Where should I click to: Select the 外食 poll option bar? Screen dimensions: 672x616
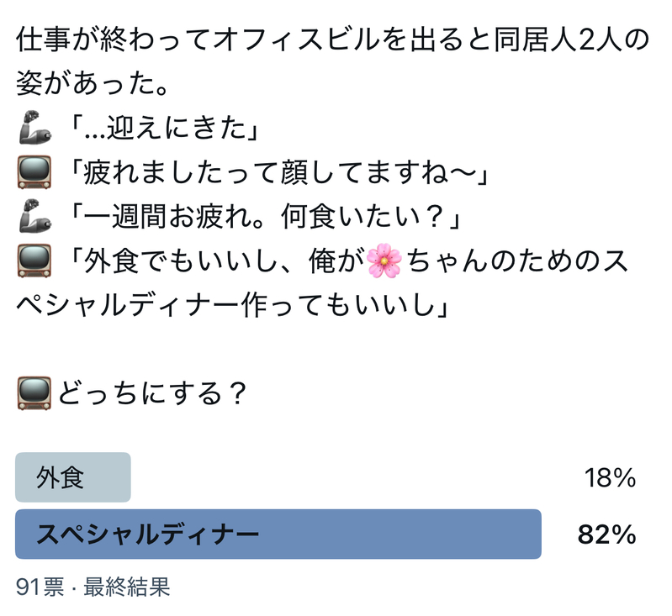coord(73,477)
